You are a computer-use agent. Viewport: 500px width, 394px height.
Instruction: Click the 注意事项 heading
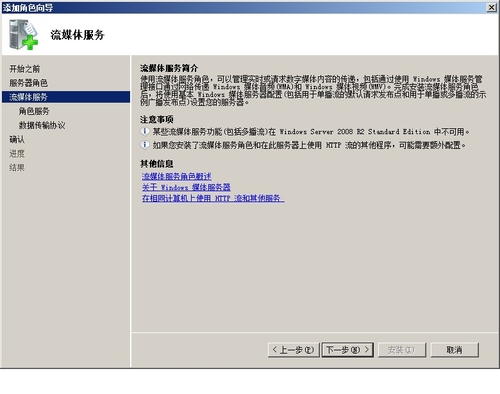(157, 119)
